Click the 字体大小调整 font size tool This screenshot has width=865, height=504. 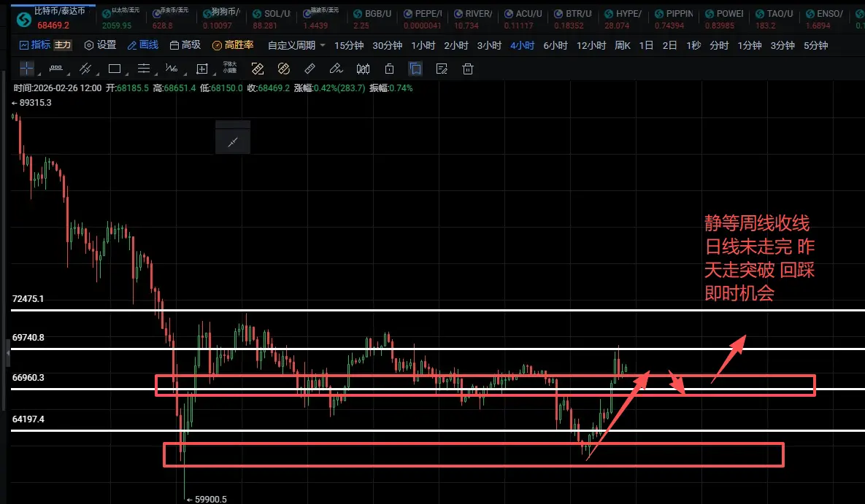230,67
